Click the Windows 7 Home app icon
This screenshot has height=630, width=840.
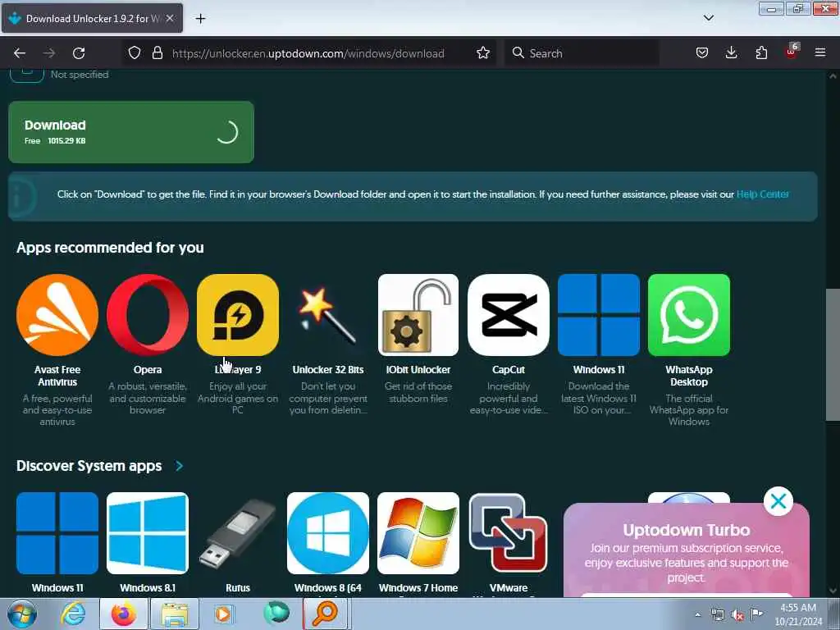coord(418,533)
